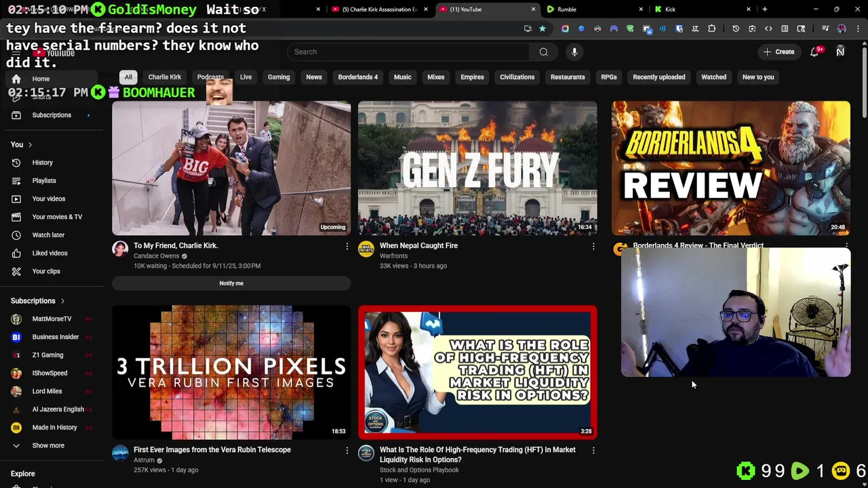868x488 pixels.
Task: Expand Show more subscriptions
Action: pos(49,446)
